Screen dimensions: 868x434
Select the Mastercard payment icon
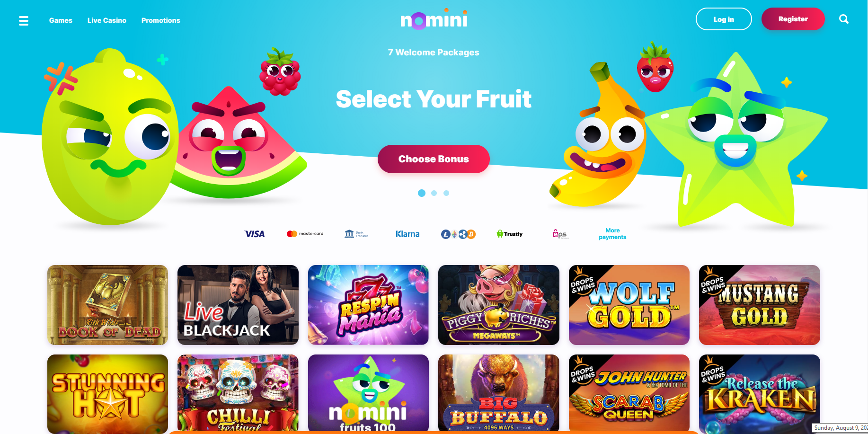click(x=305, y=234)
